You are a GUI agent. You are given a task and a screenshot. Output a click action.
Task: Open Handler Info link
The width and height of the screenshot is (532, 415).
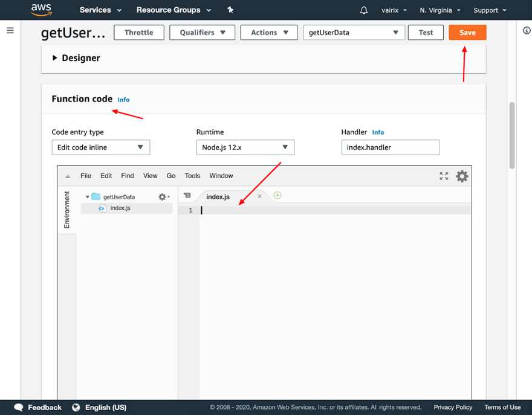click(x=378, y=132)
